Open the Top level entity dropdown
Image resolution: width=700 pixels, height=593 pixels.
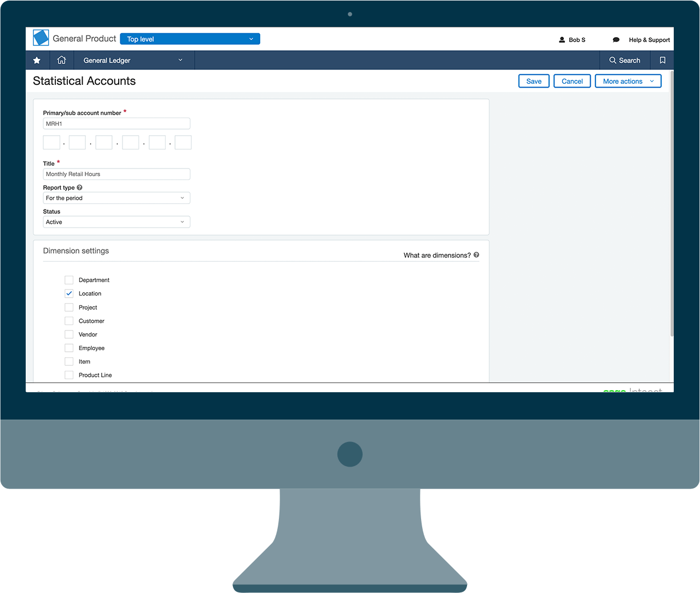click(190, 39)
